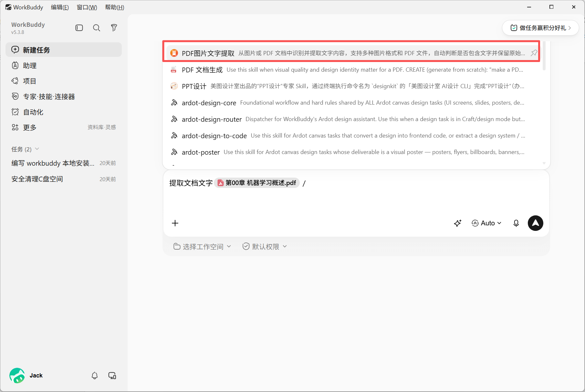Click the orange PDF图片文字提取 skill icon

coord(174,53)
